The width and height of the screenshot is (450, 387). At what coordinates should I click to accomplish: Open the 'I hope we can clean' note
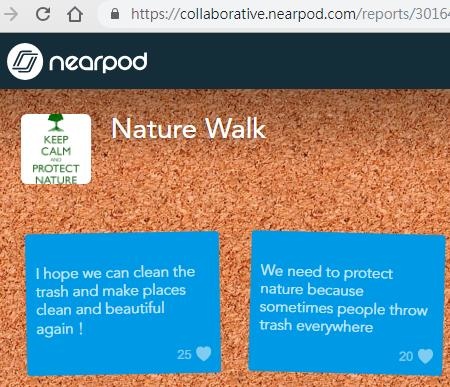click(123, 303)
